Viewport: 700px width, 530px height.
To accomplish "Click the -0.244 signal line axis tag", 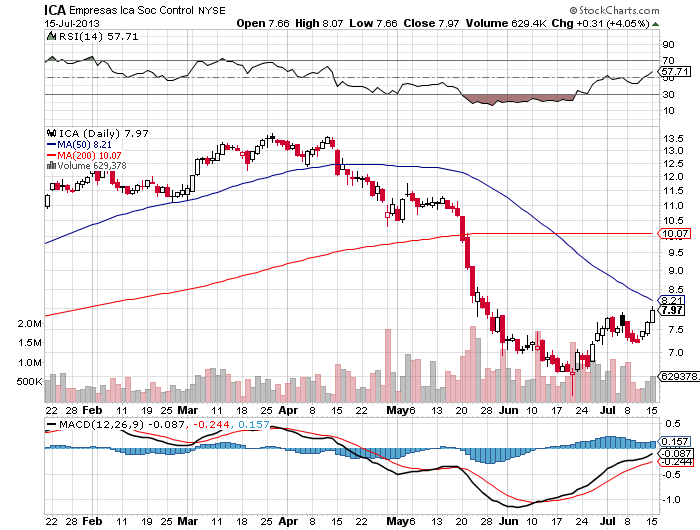I will tap(676, 462).
